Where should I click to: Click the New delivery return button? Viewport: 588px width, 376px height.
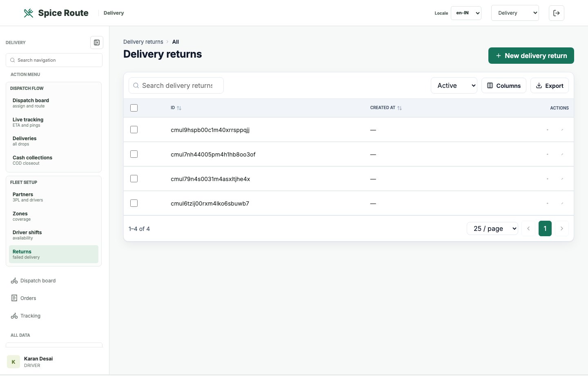point(531,56)
